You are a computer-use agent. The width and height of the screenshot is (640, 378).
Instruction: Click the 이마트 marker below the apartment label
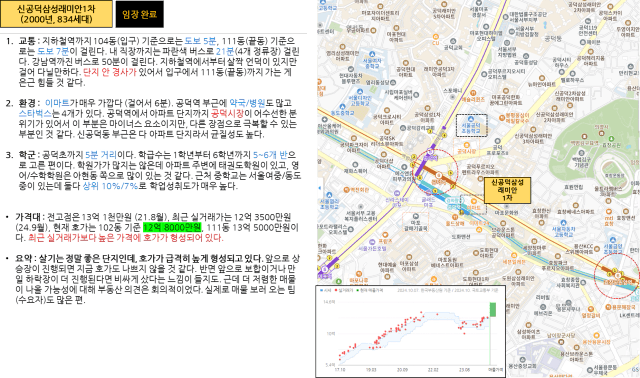(x=473, y=201)
